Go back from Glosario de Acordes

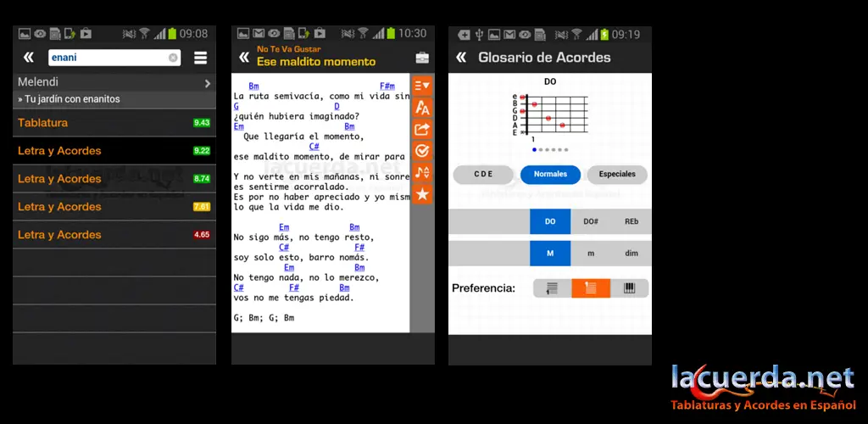click(460, 58)
